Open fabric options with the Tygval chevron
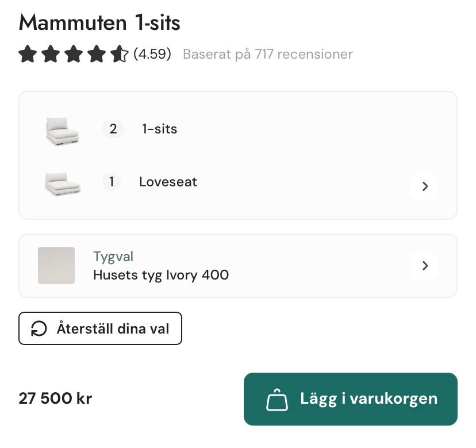Image resolution: width=476 pixels, height=448 pixels. click(x=425, y=266)
